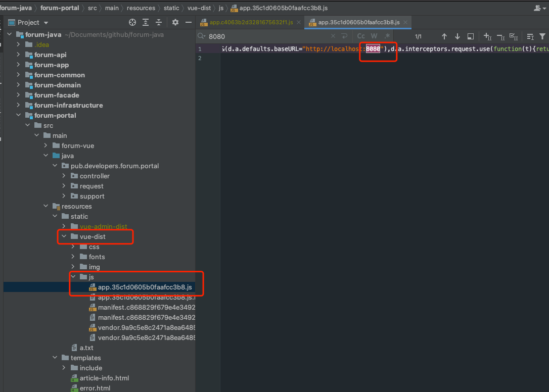Expand the controller package
549x392 pixels.
click(x=64, y=176)
